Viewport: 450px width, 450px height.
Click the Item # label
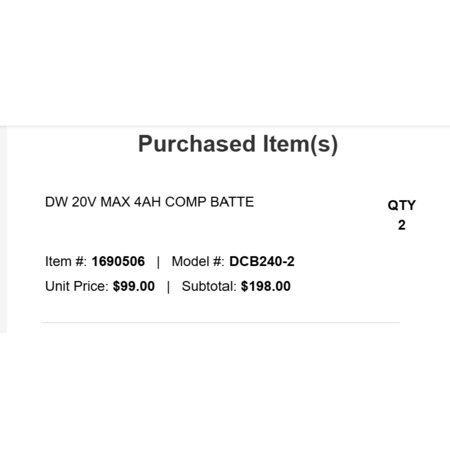click(x=66, y=261)
